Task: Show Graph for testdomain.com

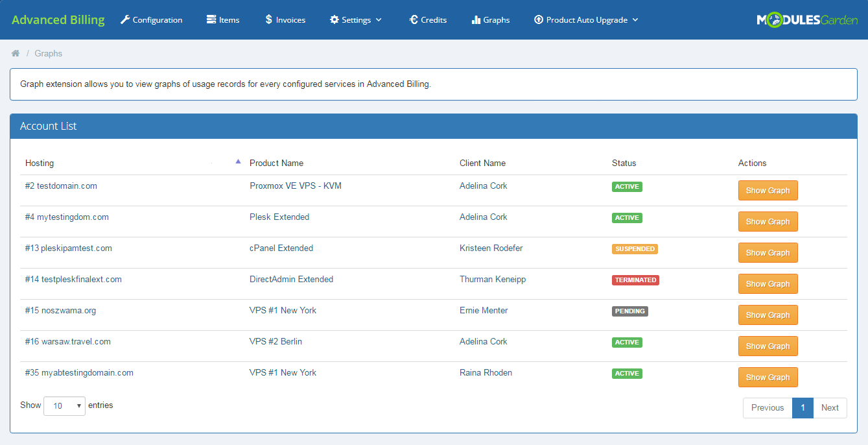Action: 768,190
